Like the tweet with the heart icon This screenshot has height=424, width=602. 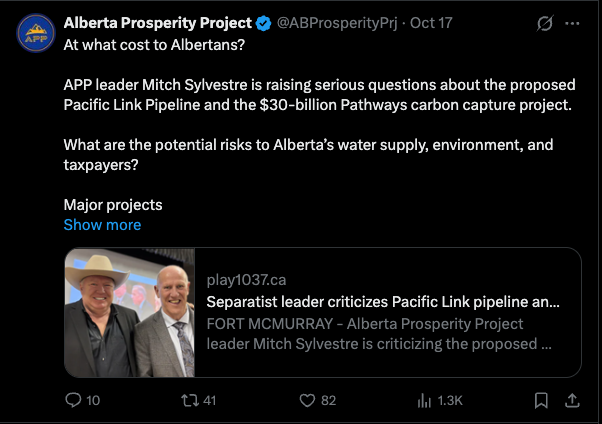[307, 401]
